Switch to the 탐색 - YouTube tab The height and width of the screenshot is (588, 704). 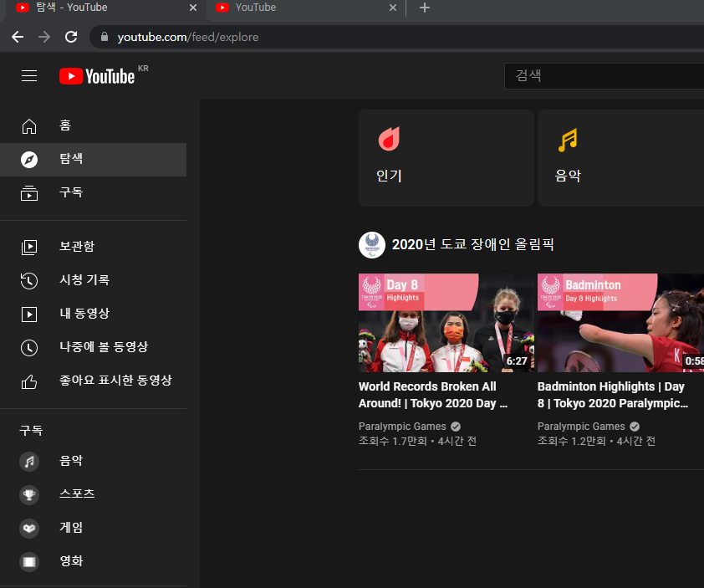tap(104, 8)
